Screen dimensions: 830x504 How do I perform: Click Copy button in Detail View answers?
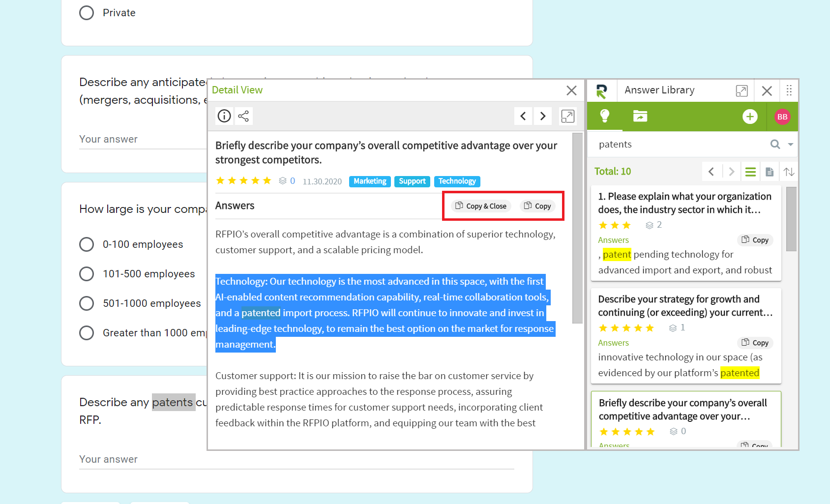(537, 206)
